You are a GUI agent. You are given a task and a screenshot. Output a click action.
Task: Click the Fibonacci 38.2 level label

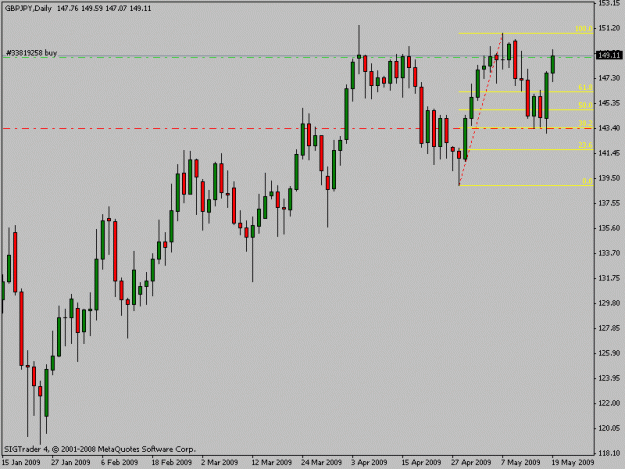585,123
